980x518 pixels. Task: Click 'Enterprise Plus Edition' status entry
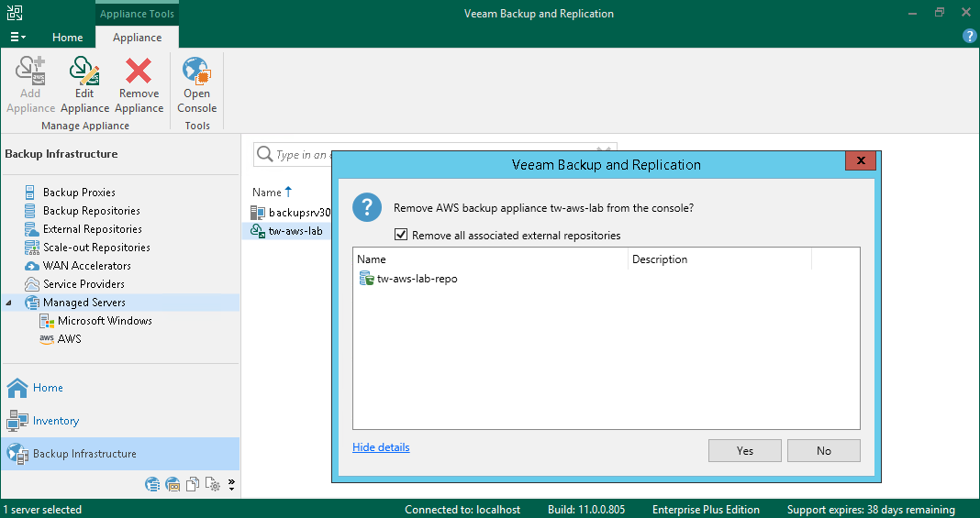click(x=706, y=509)
